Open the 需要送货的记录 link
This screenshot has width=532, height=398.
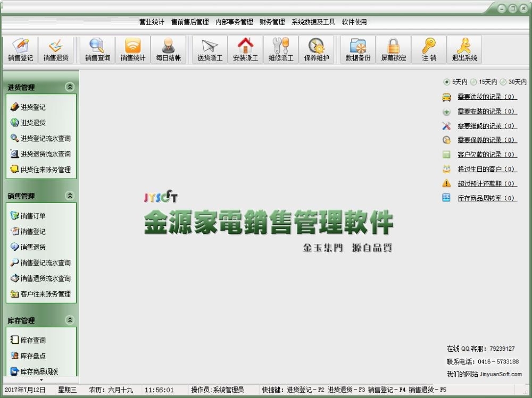tap(486, 97)
